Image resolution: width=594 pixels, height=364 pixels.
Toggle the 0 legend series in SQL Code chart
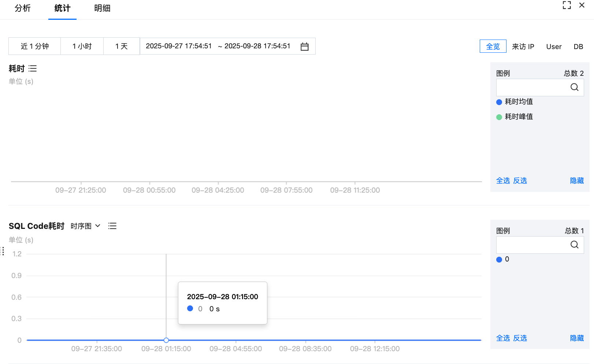coord(503,259)
